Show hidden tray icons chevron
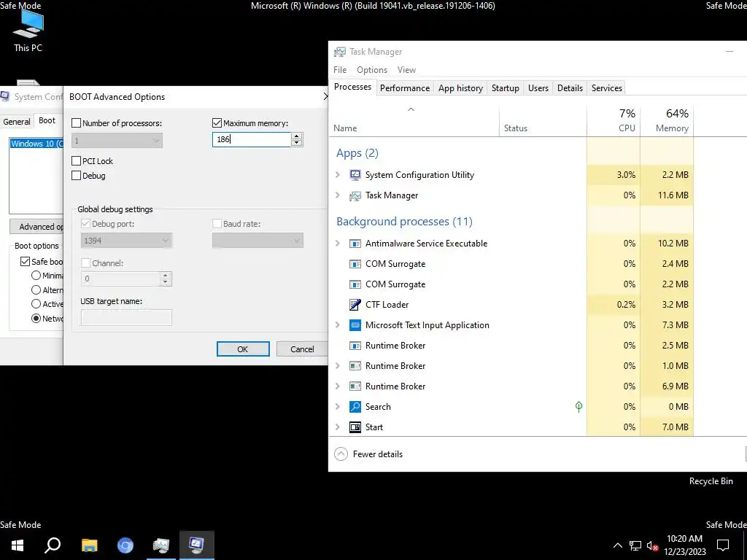The height and width of the screenshot is (560, 747). 617,545
